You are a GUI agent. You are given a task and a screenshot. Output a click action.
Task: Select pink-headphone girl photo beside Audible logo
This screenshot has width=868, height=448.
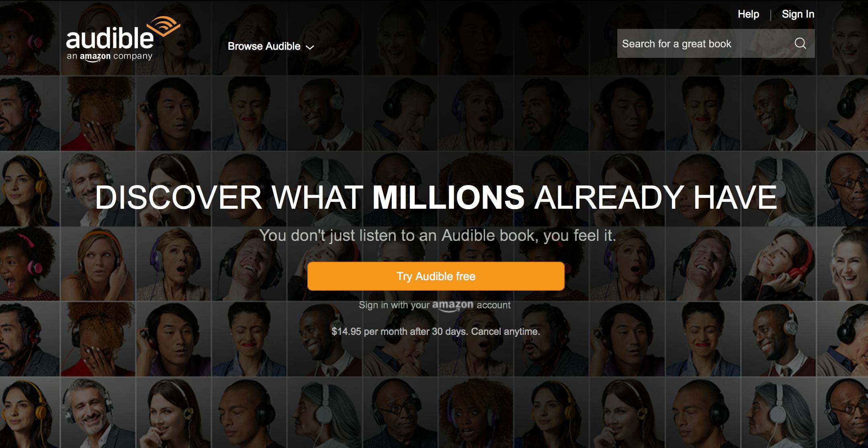30,37
